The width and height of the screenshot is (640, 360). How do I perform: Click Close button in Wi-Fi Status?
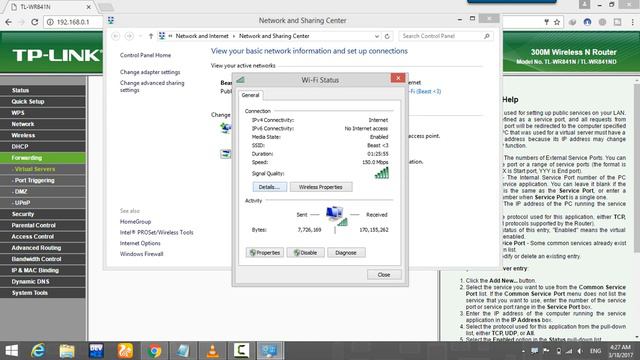tap(384, 275)
